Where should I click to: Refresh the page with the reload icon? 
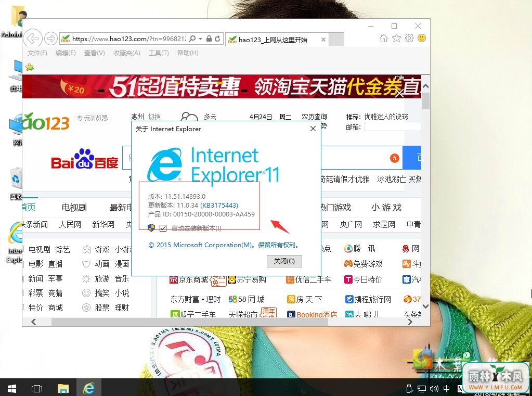pyautogui.click(x=217, y=39)
